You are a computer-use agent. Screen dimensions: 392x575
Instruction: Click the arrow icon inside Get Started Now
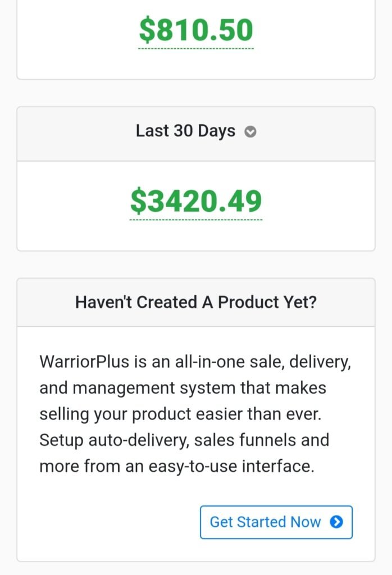click(x=336, y=522)
